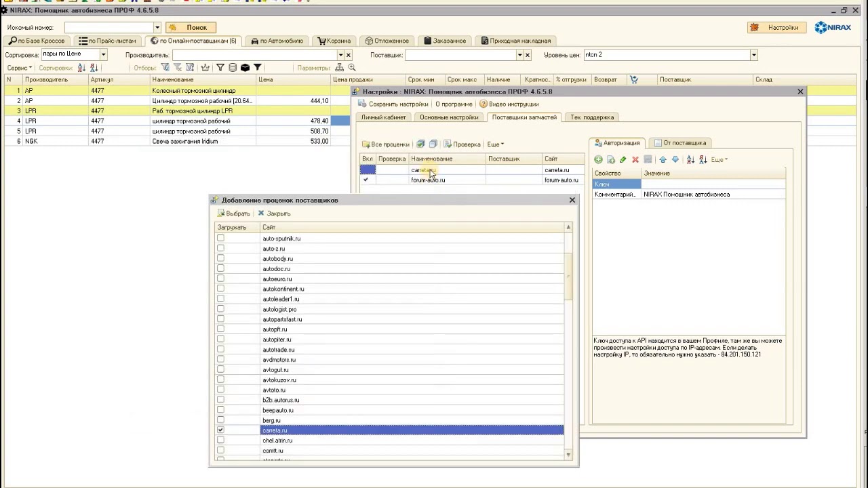868x488 pixels.
Task: Click Сохранить настройки
Action: (393, 104)
